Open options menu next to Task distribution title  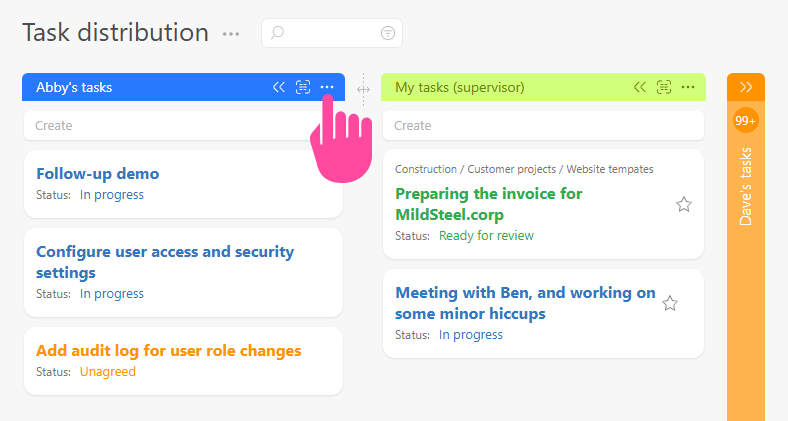click(x=231, y=34)
